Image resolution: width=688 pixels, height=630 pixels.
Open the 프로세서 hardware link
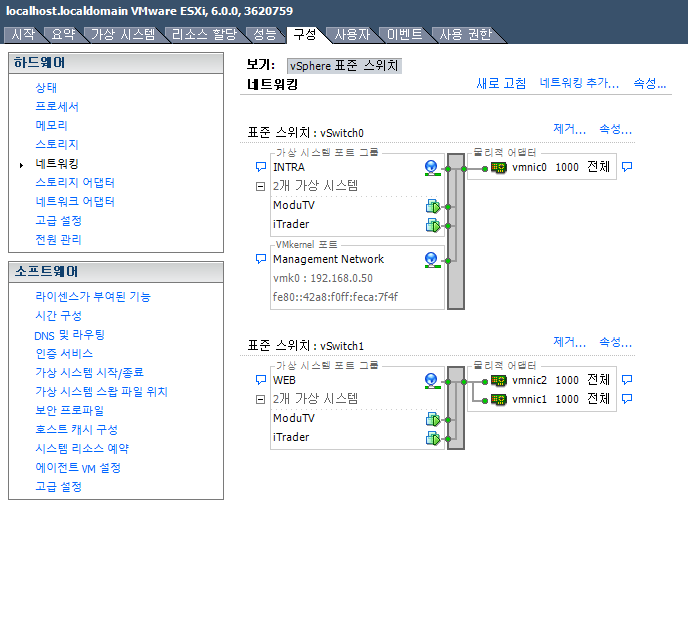tap(57, 107)
